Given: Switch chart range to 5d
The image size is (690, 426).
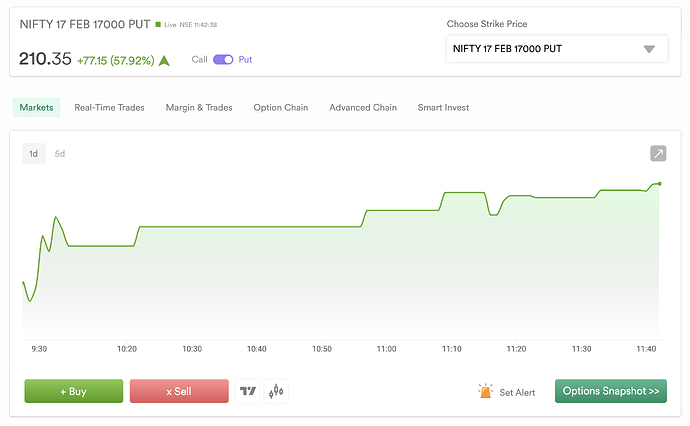Looking at the screenshot, I should pos(59,154).
